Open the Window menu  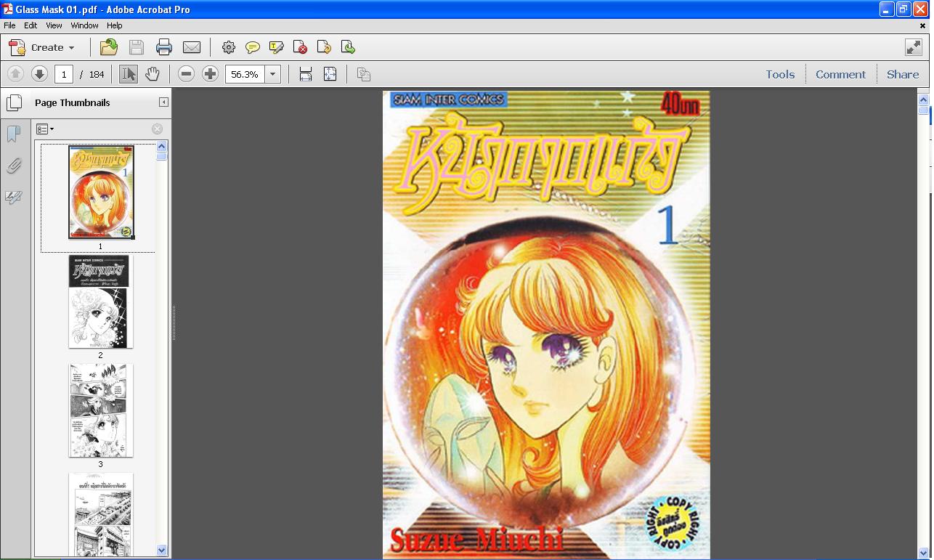pos(84,25)
